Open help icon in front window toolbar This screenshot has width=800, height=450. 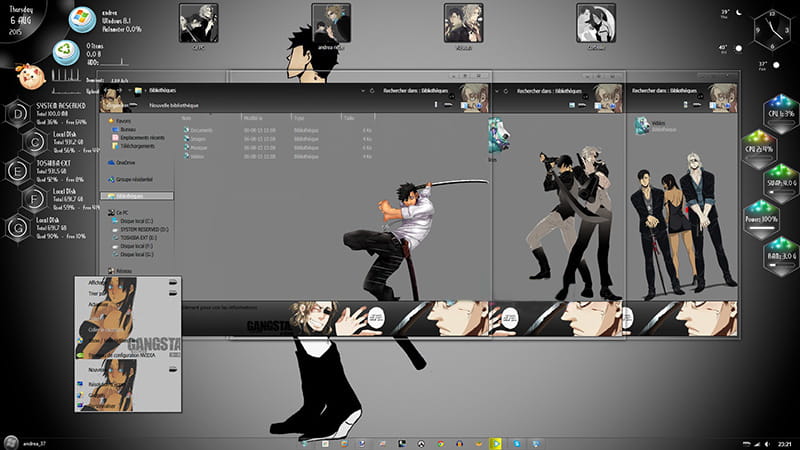click(x=479, y=105)
